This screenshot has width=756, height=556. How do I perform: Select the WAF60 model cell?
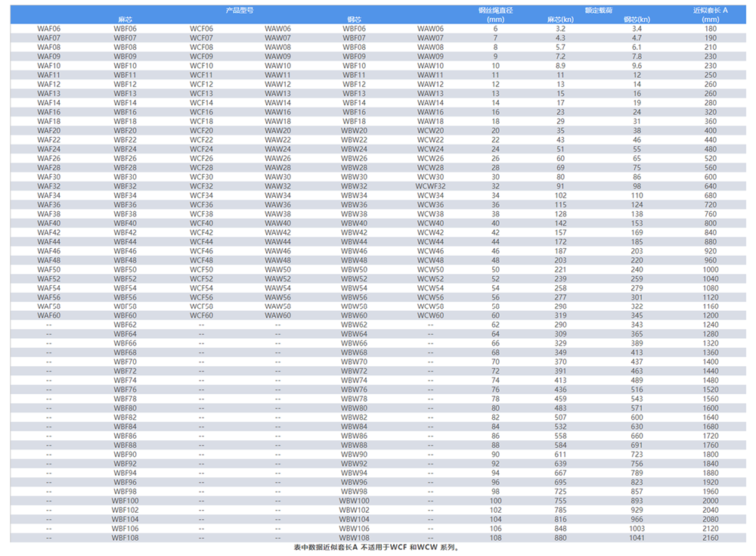(x=49, y=315)
